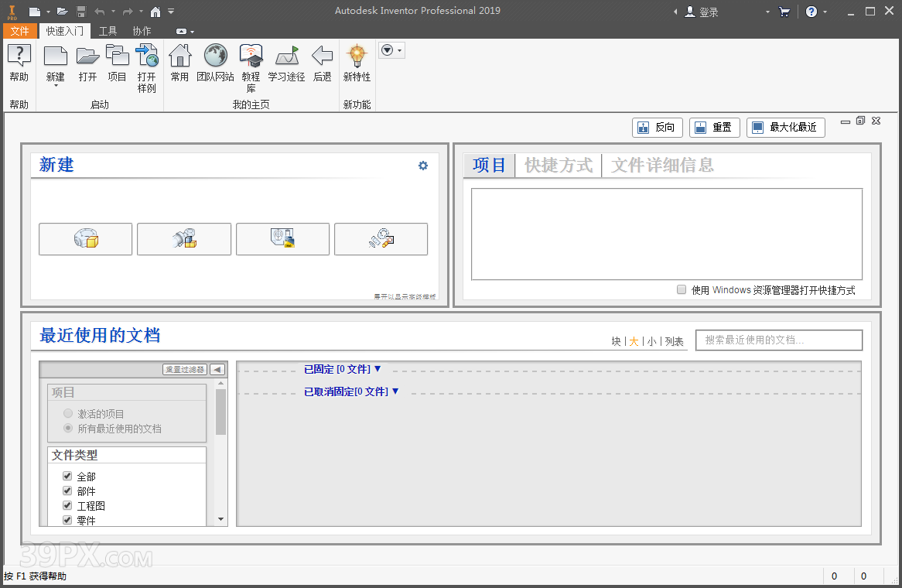The height and width of the screenshot is (588, 902).
Task: Create a new part file button
Action: click(86, 239)
